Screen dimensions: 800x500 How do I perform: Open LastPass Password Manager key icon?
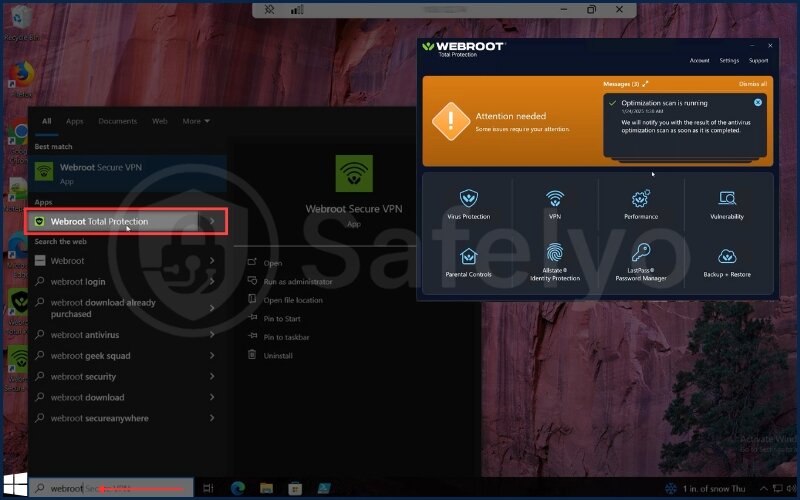point(641,253)
